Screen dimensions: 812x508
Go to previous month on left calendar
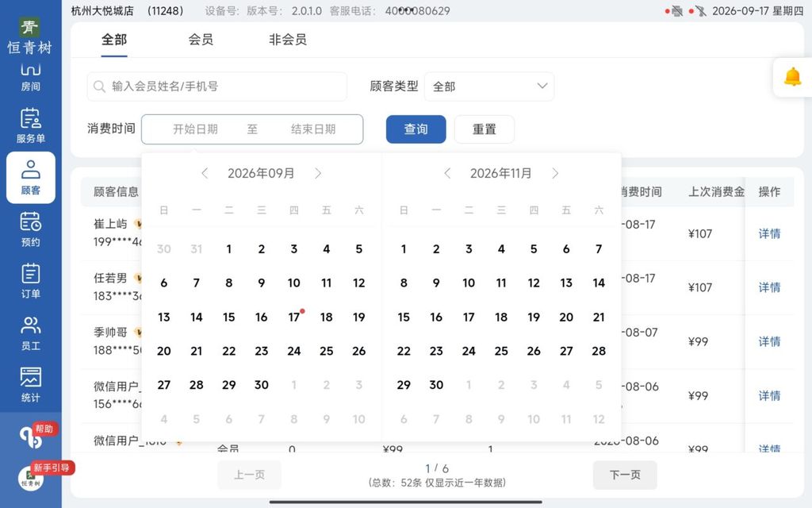(205, 173)
